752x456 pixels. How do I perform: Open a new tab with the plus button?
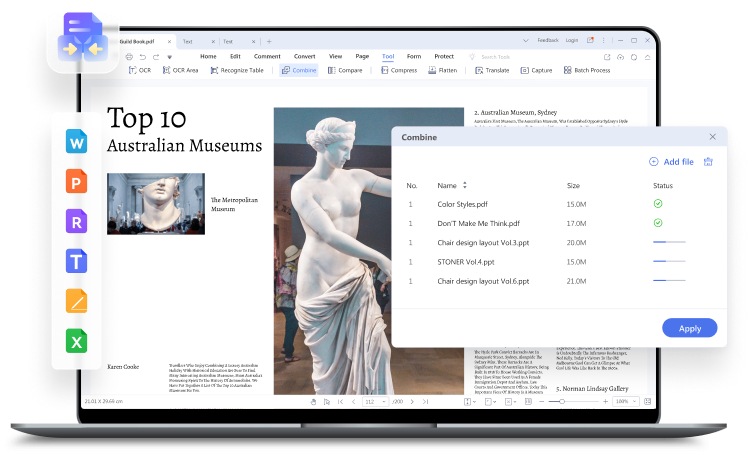269,42
